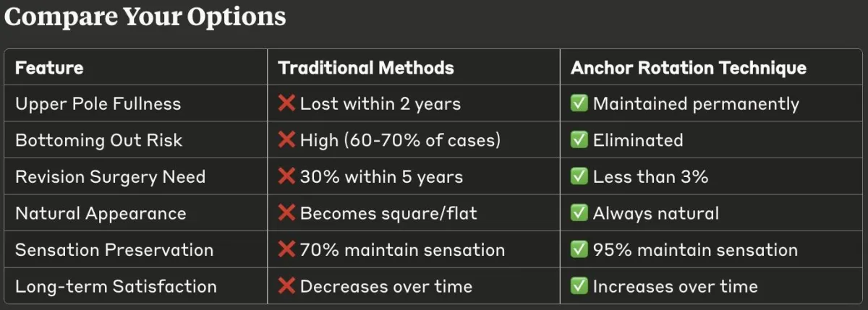Click the Long-term Satisfaction row label
This screenshot has height=310, width=868.
pyautogui.click(x=116, y=287)
